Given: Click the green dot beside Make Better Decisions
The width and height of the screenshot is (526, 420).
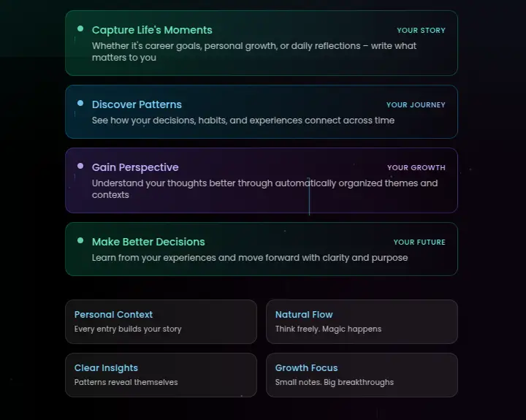Looking at the screenshot, I should (x=80, y=240).
